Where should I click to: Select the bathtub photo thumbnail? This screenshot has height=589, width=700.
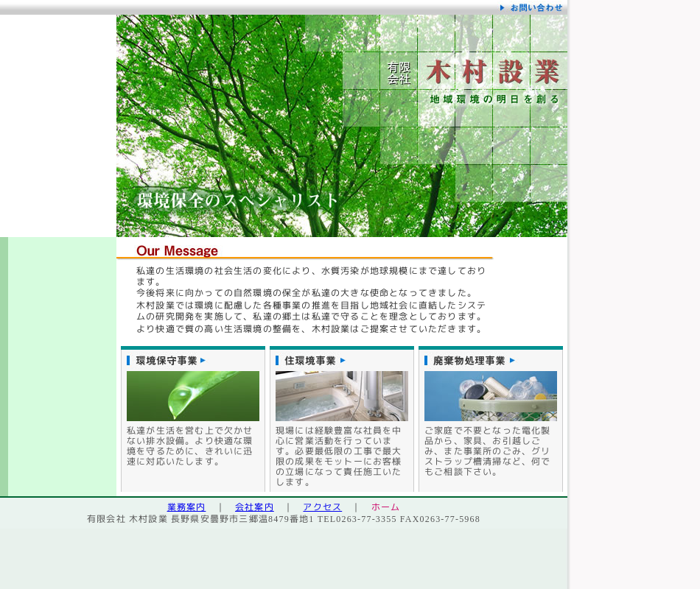[x=342, y=396]
